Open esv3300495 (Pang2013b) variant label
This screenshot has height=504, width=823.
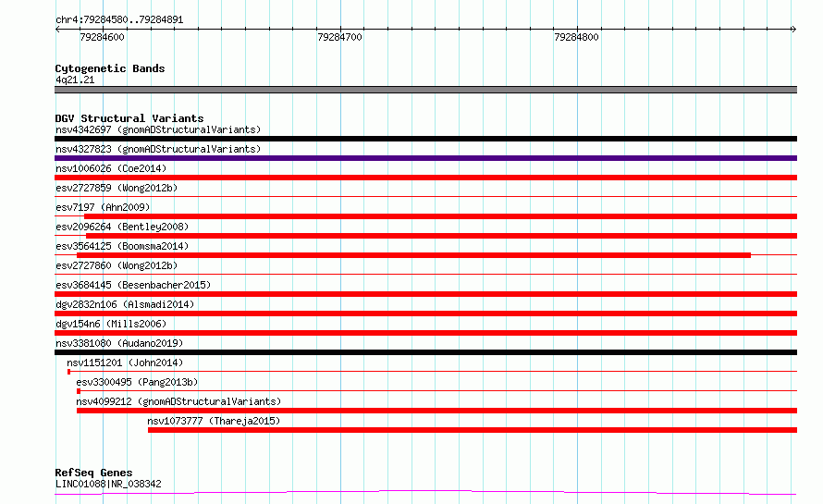click(x=137, y=382)
